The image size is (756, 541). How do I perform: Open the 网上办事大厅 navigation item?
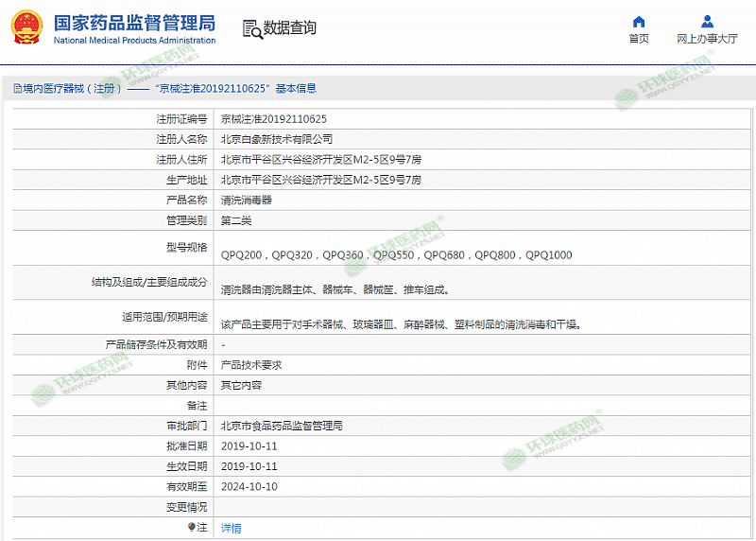click(707, 39)
